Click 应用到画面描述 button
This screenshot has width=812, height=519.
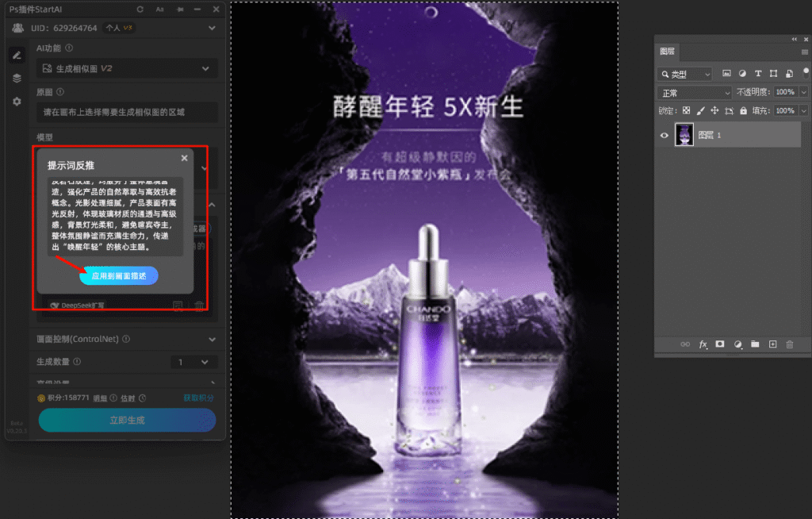point(119,276)
